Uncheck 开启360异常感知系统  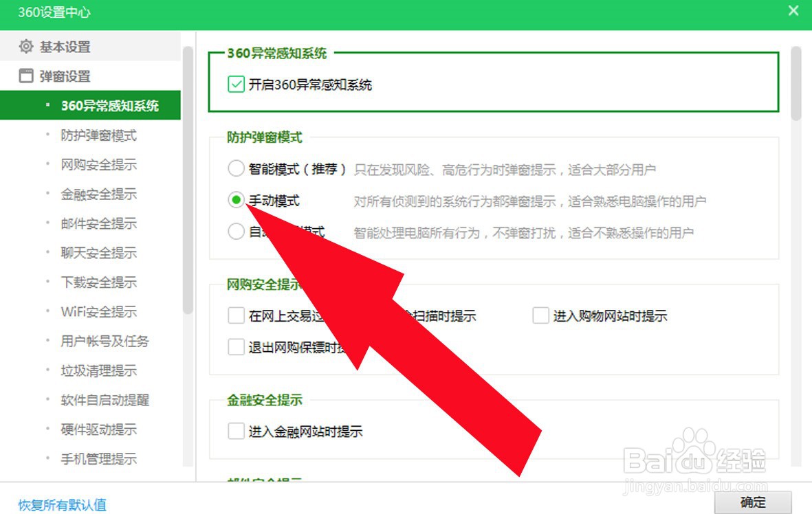(x=236, y=84)
